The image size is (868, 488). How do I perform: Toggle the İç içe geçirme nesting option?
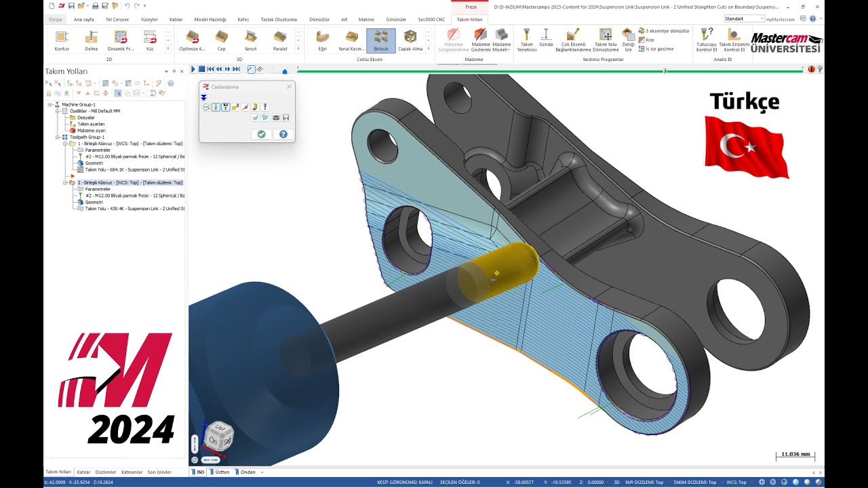(x=656, y=49)
